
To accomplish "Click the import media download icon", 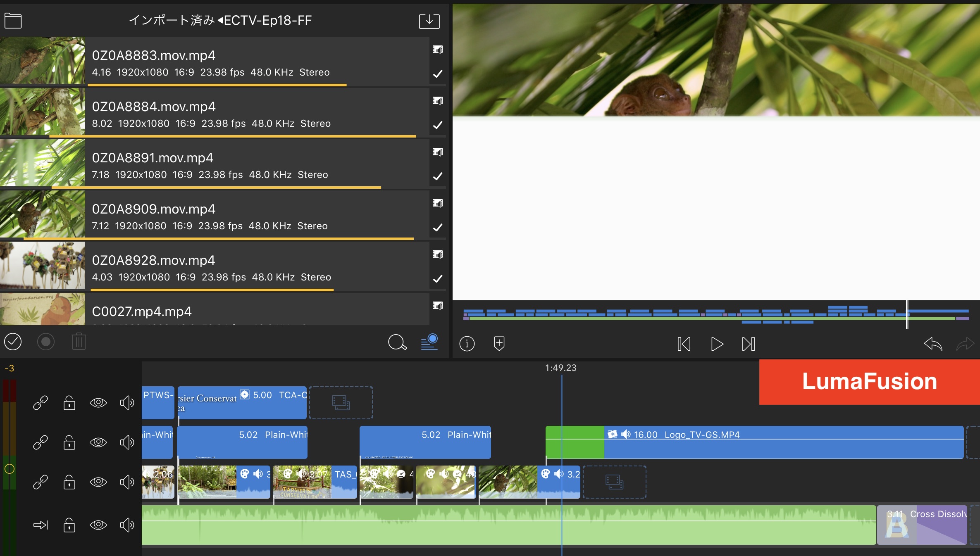I will (429, 20).
